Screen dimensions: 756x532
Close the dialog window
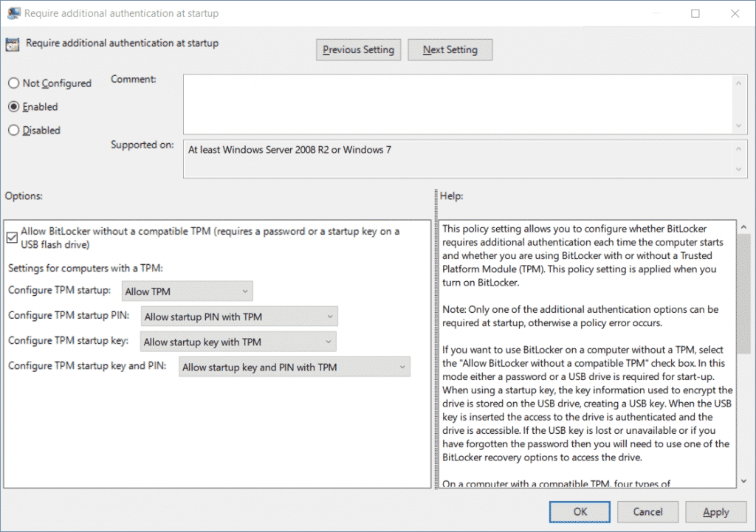tap(735, 13)
